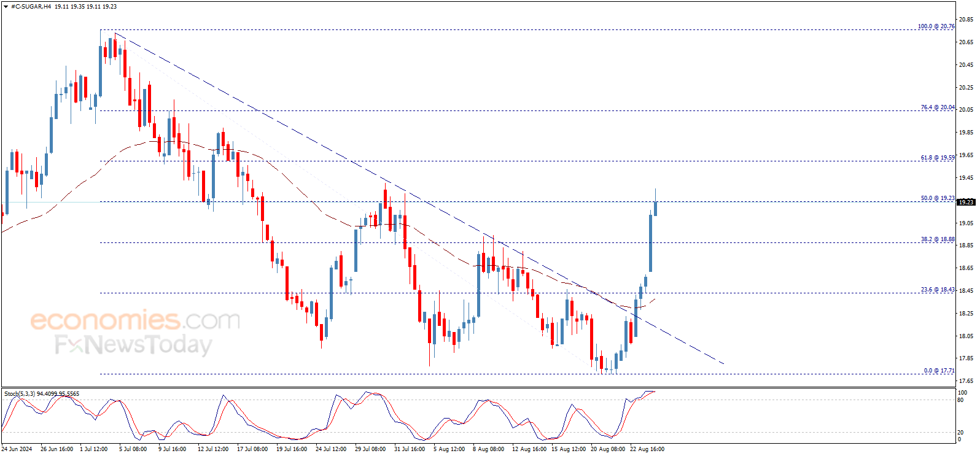Click the 31 Jul 16:00 time label
Viewport: 980px width, 456px height.
coord(410,449)
